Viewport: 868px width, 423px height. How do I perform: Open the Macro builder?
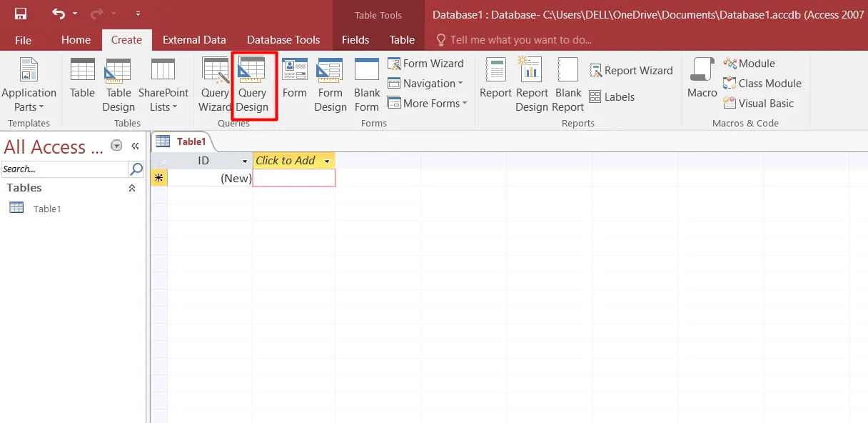pyautogui.click(x=701, y=80)
